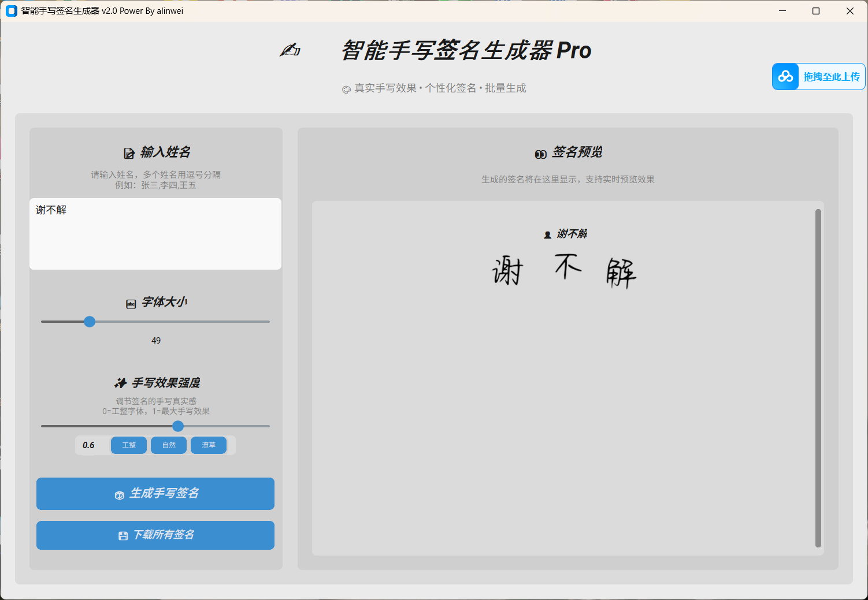Click the 字体大小 heading text
Image resolution: width=868 pixels, height=600 pixels.
[x=165, y=302]
